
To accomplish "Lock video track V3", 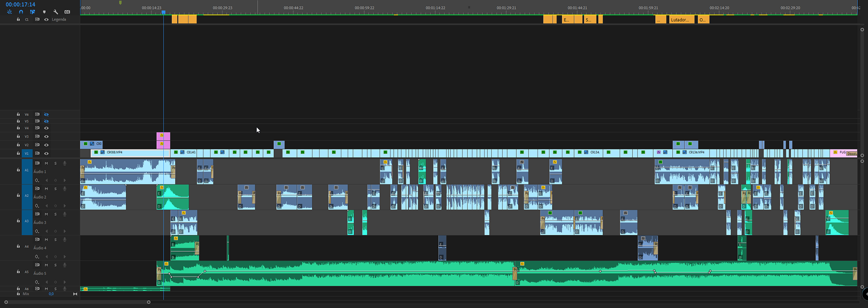I will click(x=18, y=136).
